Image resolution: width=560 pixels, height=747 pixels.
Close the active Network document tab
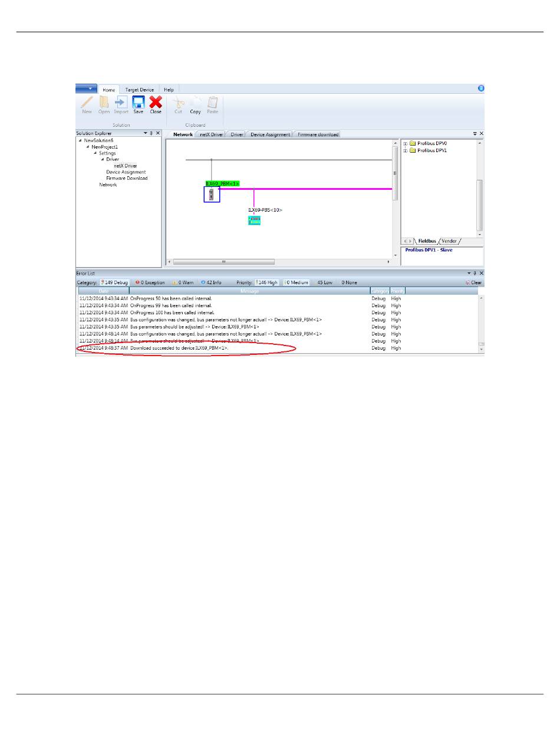pyautogui.click(x=481, y=134)
